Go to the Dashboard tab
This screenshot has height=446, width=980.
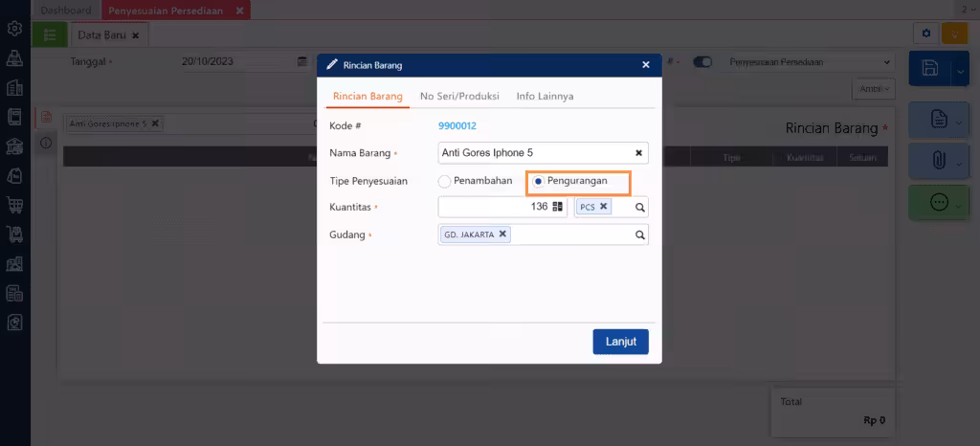[x=66, y=11]
